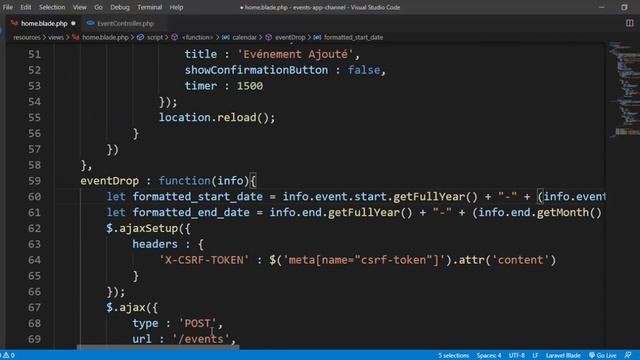
Task: Click timer value 1500 on line 53
Action: coord(250,86)
